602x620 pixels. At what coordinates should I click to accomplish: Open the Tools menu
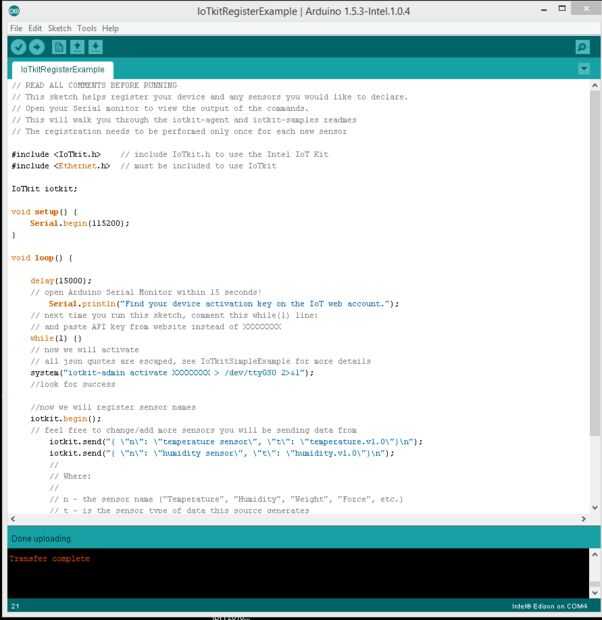pos(87,28)
